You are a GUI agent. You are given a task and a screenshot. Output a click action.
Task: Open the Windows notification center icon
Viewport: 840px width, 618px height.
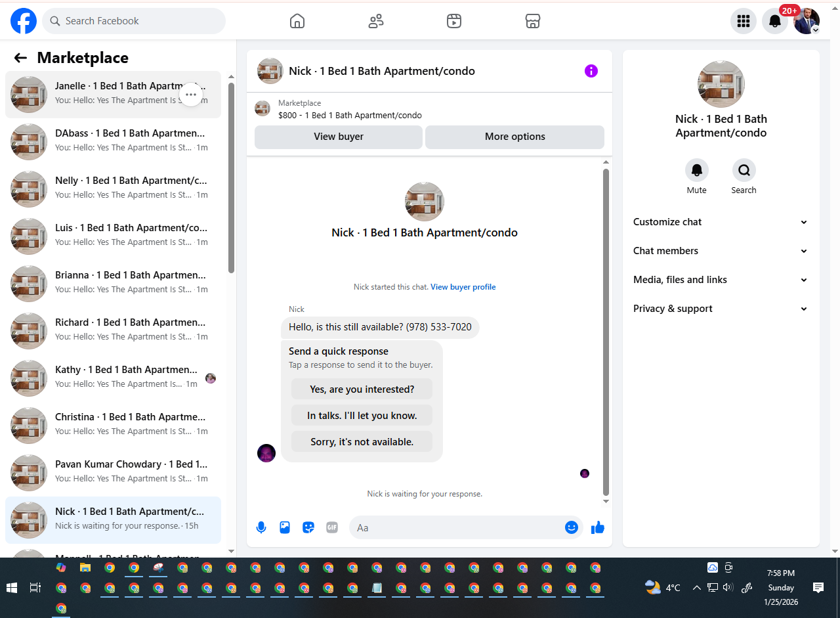click(x=818, y=588)
